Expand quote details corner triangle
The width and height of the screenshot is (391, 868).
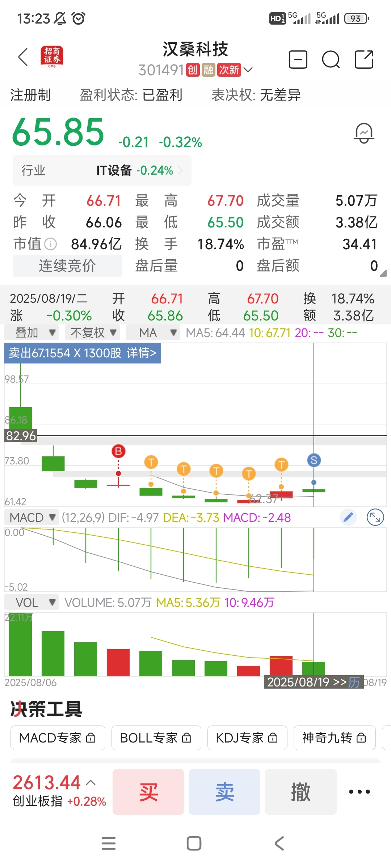383,273
